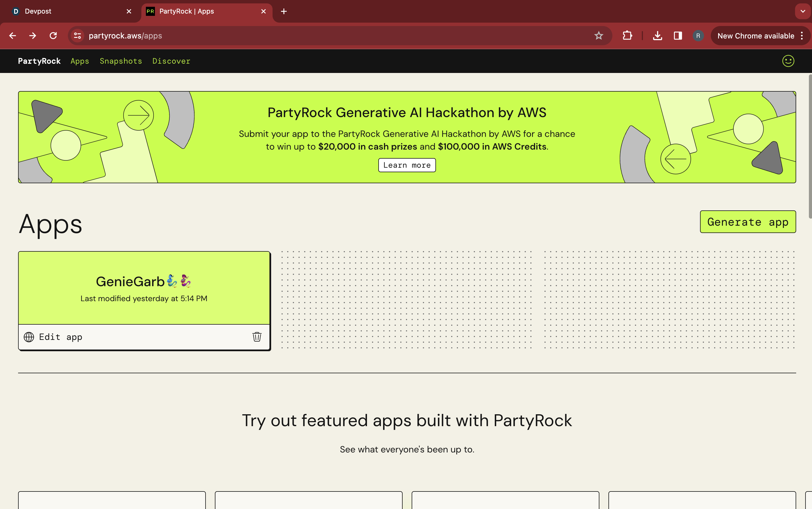Open the Snapshots navigation item
This screenshot has height=509, width=812.
point(121,61)
